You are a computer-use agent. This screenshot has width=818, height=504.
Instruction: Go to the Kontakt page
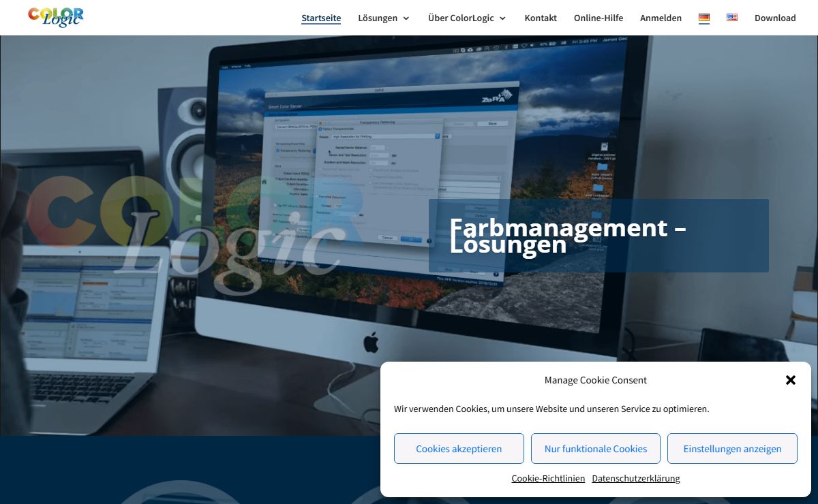pos(541,18)
